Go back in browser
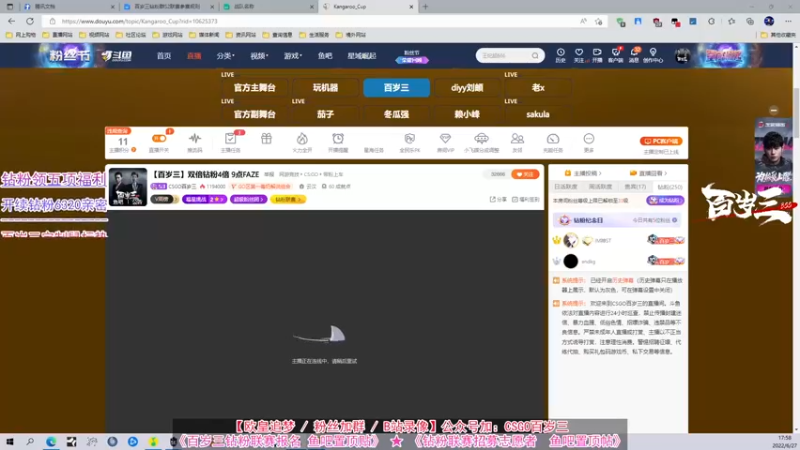 (11, 21)
